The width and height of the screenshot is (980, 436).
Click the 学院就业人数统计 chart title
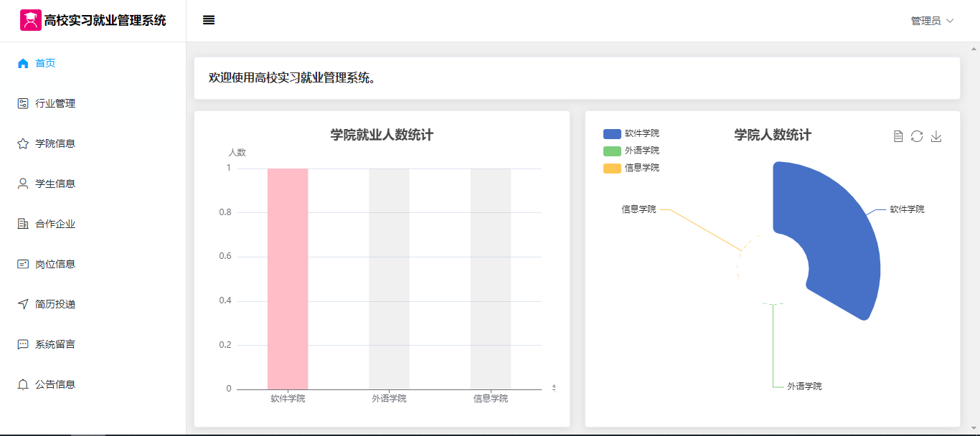[x=382, y=135]
